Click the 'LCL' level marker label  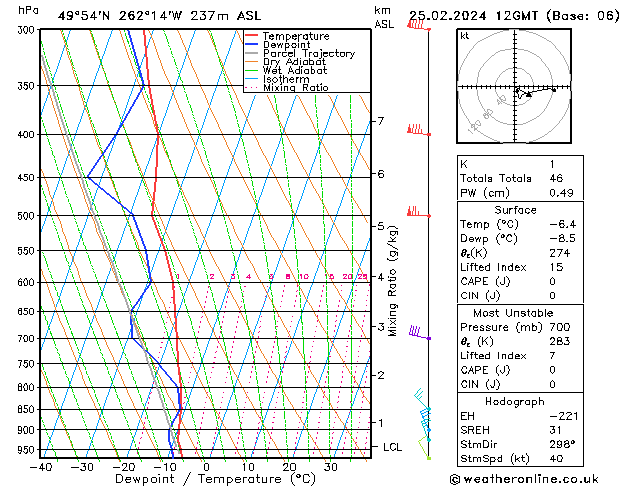coord(392,447)
